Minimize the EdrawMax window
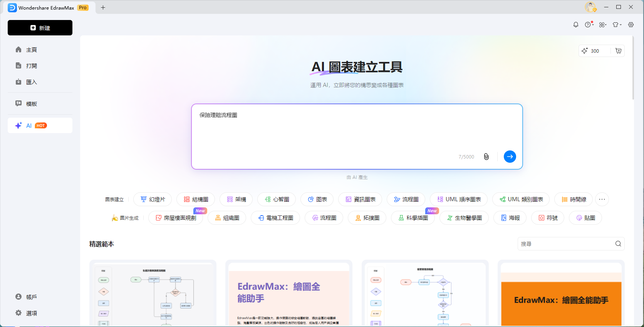 (606, 7)
